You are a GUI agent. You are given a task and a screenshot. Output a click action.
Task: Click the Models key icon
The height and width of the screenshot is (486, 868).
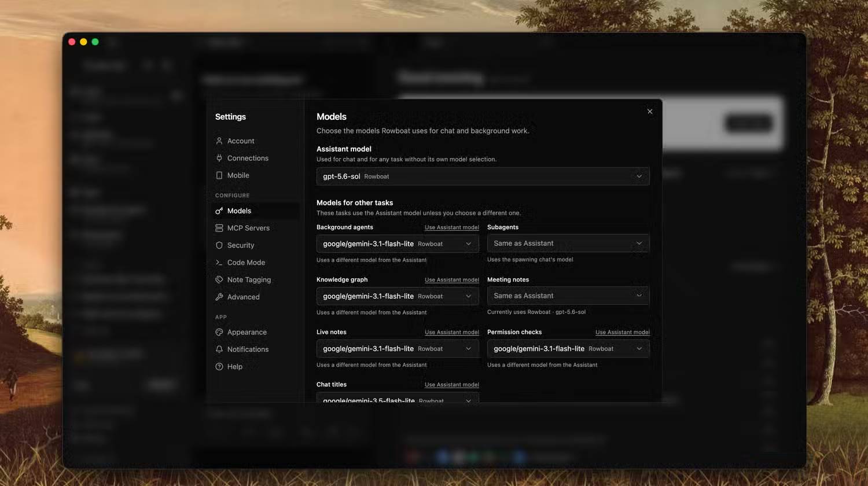pos(219,211)
